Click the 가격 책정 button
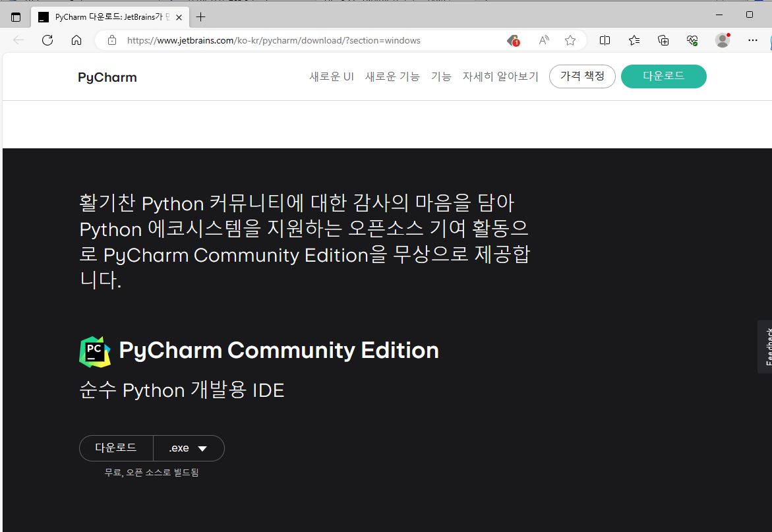 coord(582,76)
